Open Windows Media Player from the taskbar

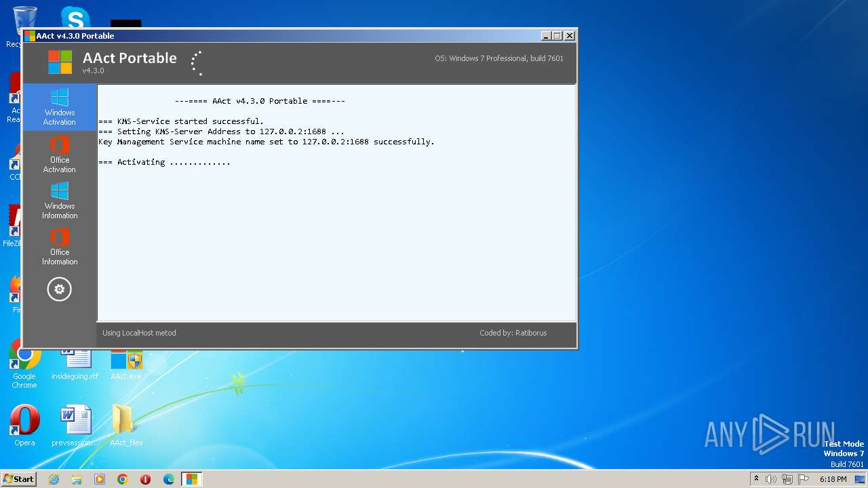coord(100,479)
